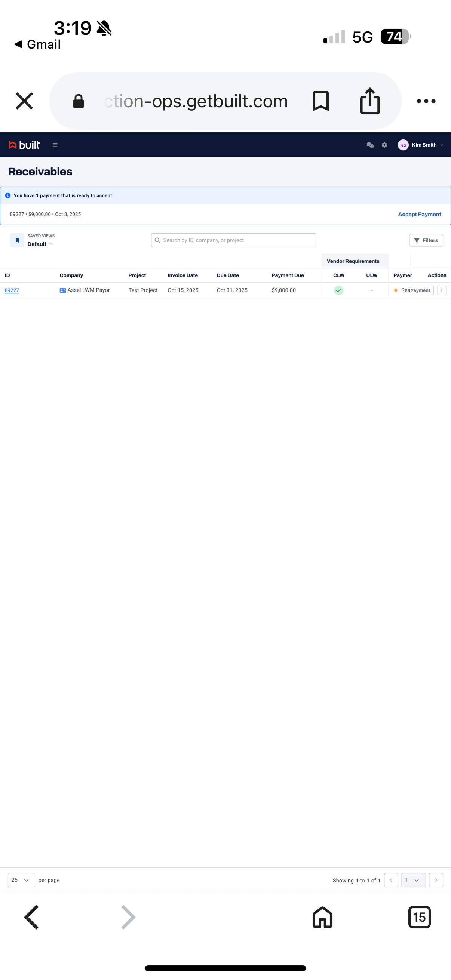Go to browser home icon
The width and height of the screenshot is (451, 980).
(322, 917)
